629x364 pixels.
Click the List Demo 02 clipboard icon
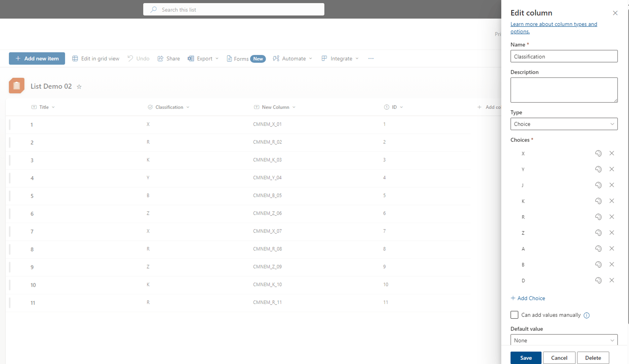(x=17, y=86)
